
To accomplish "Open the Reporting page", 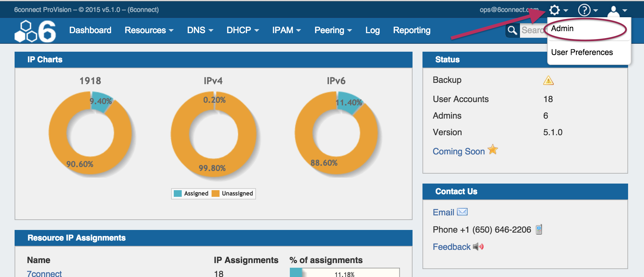I will point(412,30).
